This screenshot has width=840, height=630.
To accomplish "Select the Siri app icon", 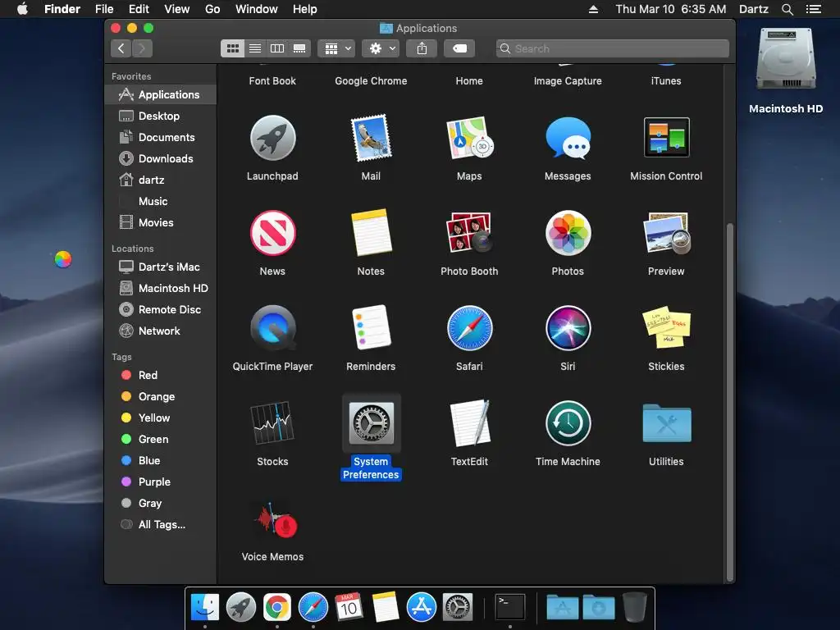I will pos(568,328).
